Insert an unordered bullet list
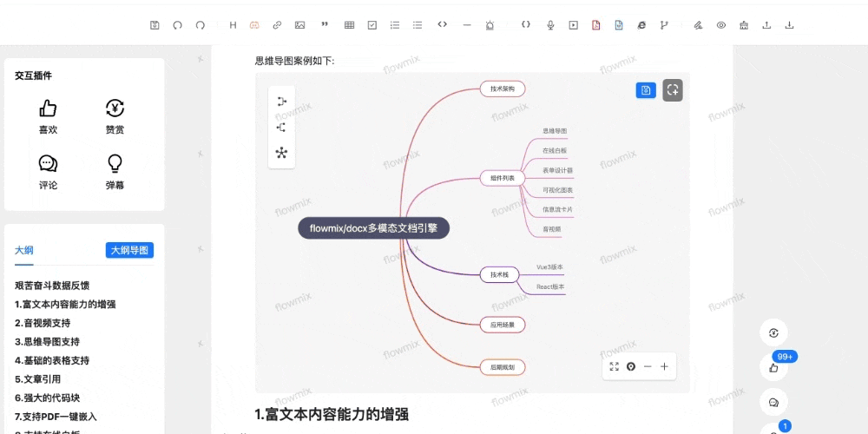Image resolution: width=868 pixels, height=434 pixels. [x=418, y=25]
